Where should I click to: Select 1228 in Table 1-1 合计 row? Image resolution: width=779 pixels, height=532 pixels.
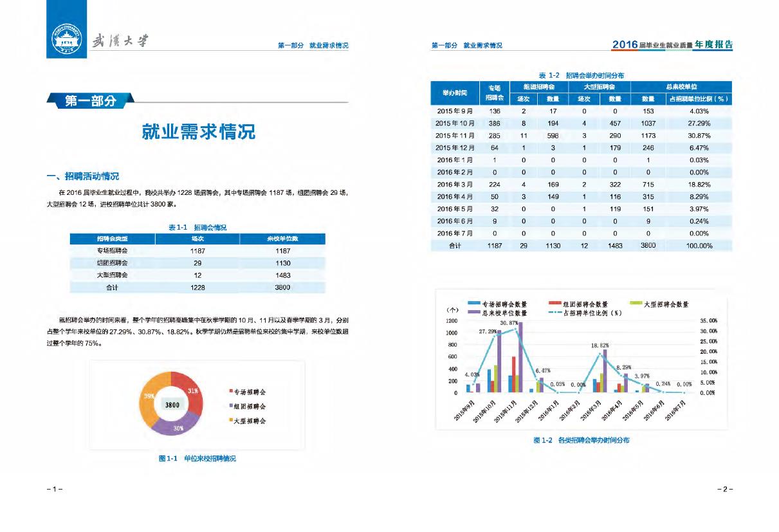click(x=198, y=288)
